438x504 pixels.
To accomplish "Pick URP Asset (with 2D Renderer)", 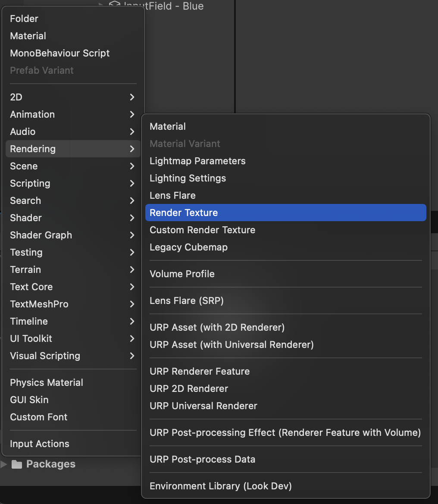I will pyautogui.click(x=217, y=327).
